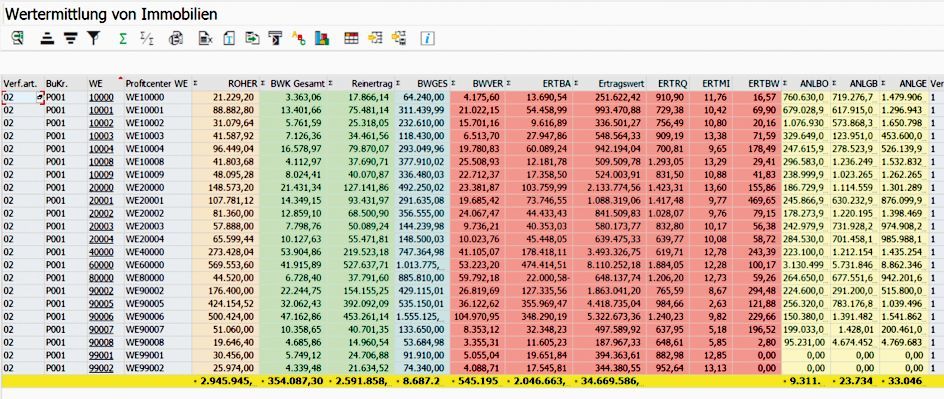Open WE link 40000
Image resolution: width=944 pixels, height=399 pixels.
(x=101, y=252)
